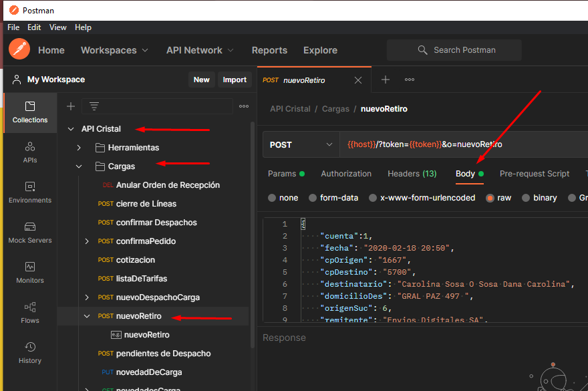
Task: Open the History sidebar panel
Action: click(30, 353)
